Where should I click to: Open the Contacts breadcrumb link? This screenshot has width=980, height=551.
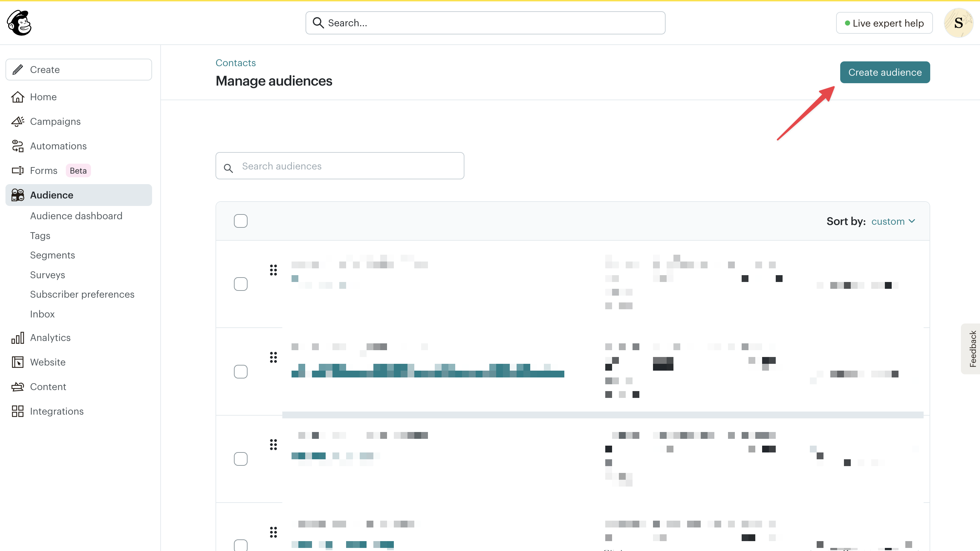click(235, 62)
